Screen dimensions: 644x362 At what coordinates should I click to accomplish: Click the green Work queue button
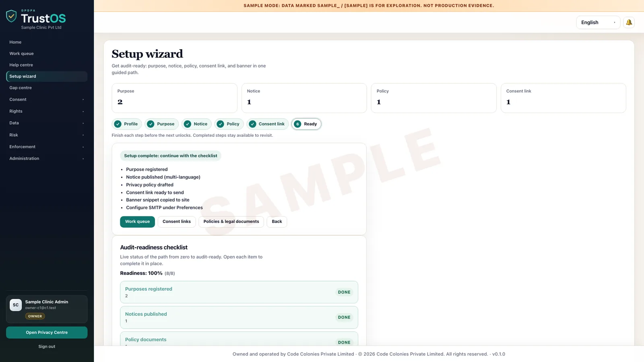[137, 222]
